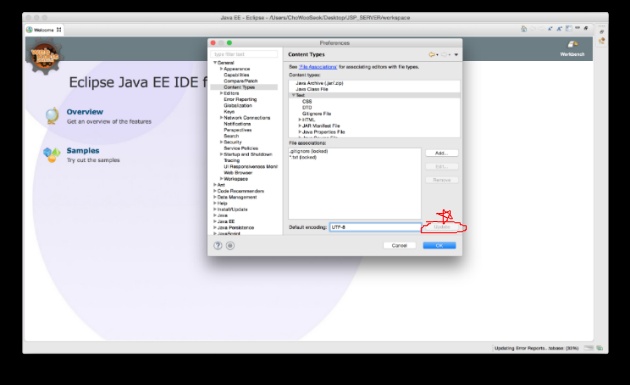This screenshot has width=630, height=385.
Task: Expand the Network Connections node arrow
Action: tap(221, 118)
